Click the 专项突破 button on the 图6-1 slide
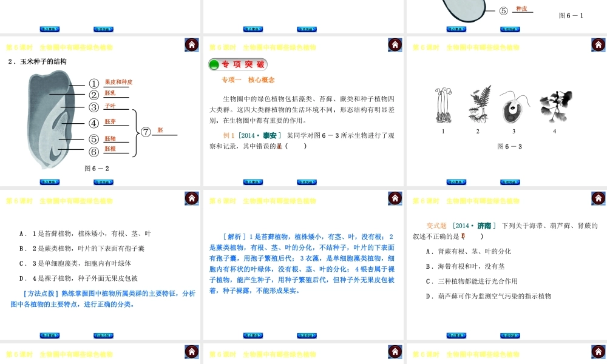This screenshot has height=364, width=607. point(510,29)
